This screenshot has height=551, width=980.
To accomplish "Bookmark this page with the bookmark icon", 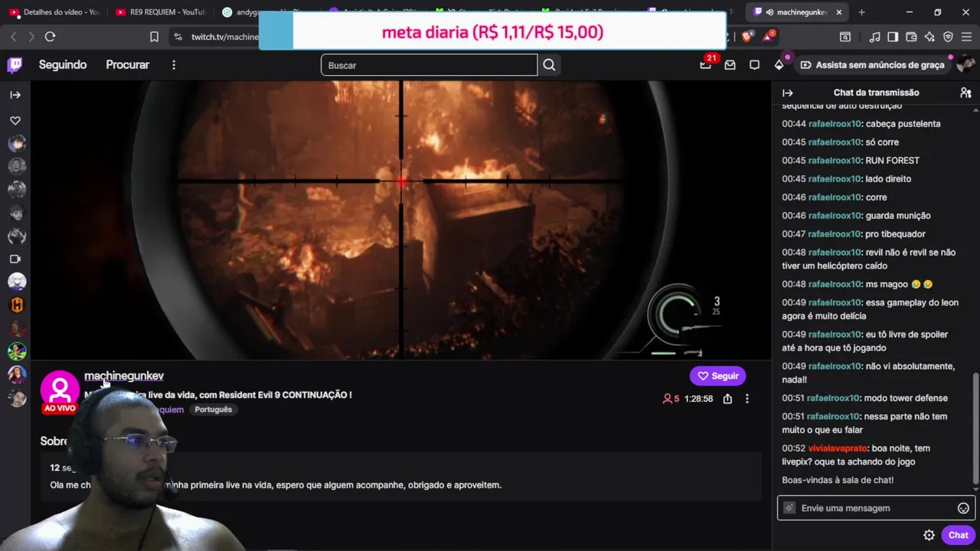I will [x=154, y=37].
